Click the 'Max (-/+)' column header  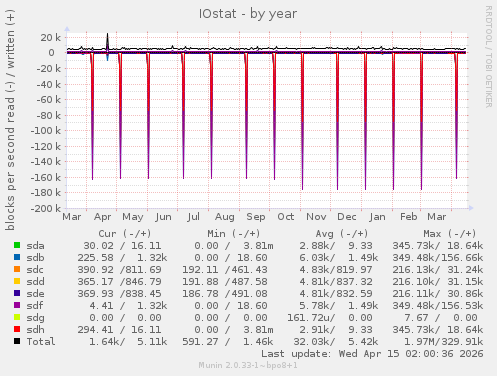click(x=450, y=234)
